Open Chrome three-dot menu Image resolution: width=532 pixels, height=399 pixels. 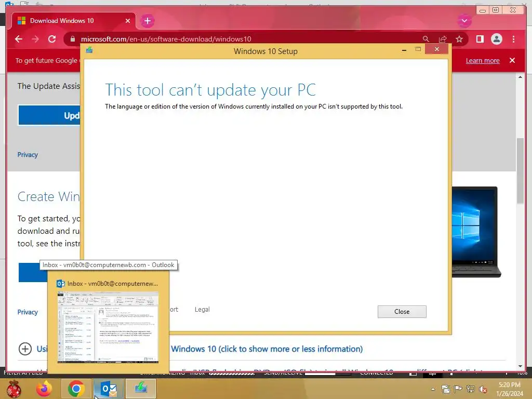coord(513,39)
